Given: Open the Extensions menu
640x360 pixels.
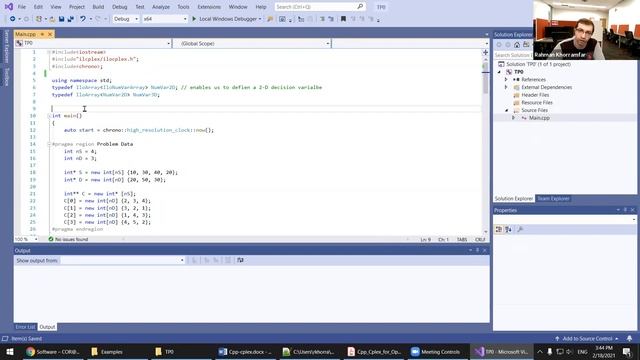Looking at the screenshot, I should pyautogui.click(x=209, y=7).
